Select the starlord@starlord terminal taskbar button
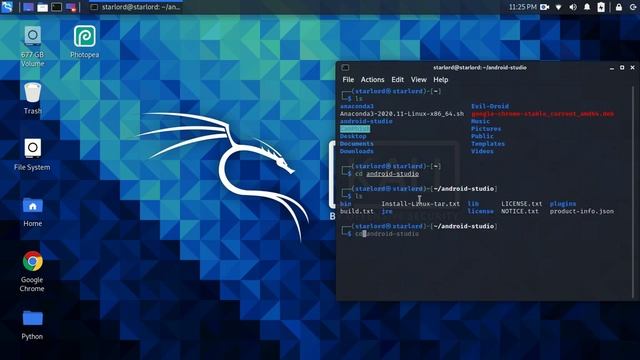 coord(136,7)
